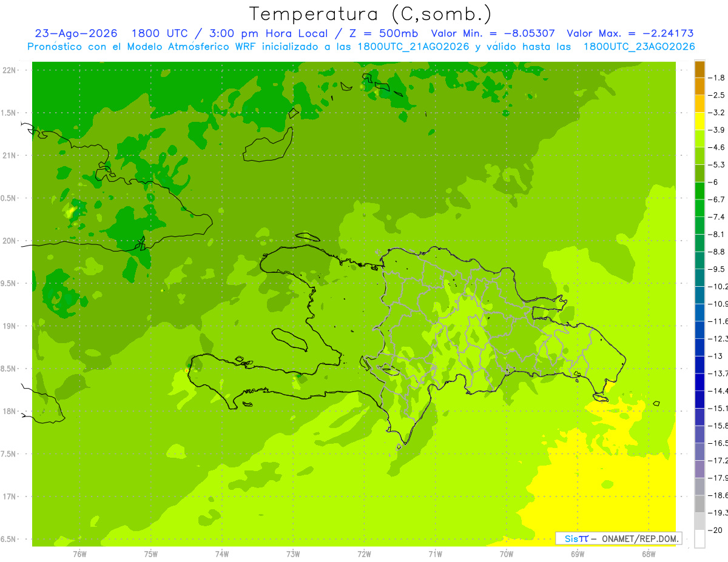Click the '-5.3' colorbar label
Screen dimensions: 728x562
click(x=718, y=165)
